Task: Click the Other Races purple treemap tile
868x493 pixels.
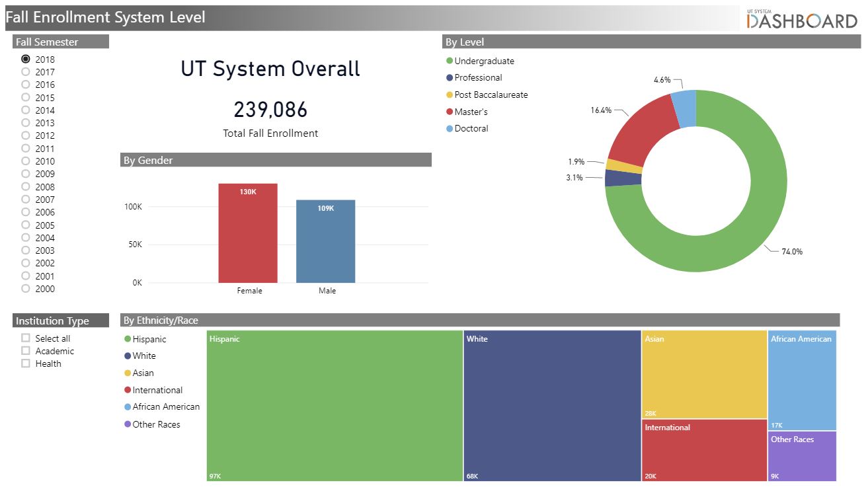Action: point(803,457)
